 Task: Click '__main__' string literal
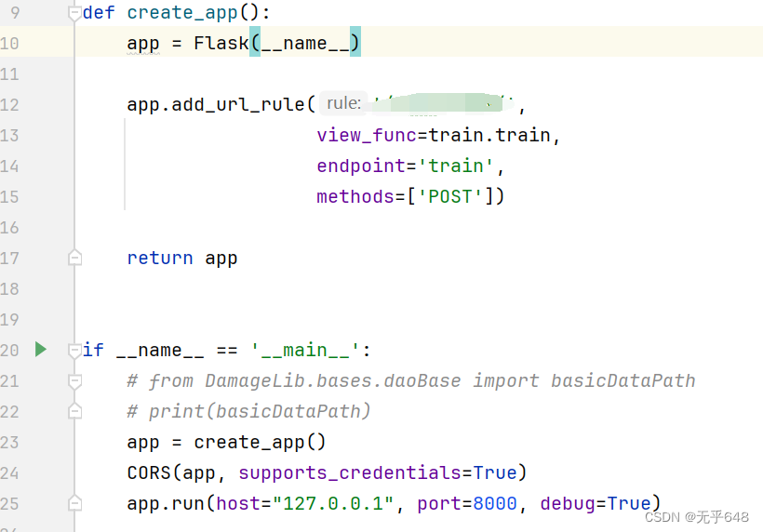pos(305,350)
